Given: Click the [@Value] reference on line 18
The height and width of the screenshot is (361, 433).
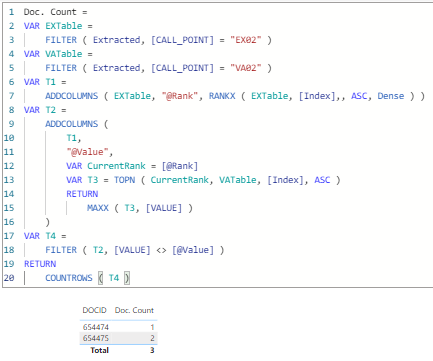Looking at the screenshot, I should click(193, 250).
